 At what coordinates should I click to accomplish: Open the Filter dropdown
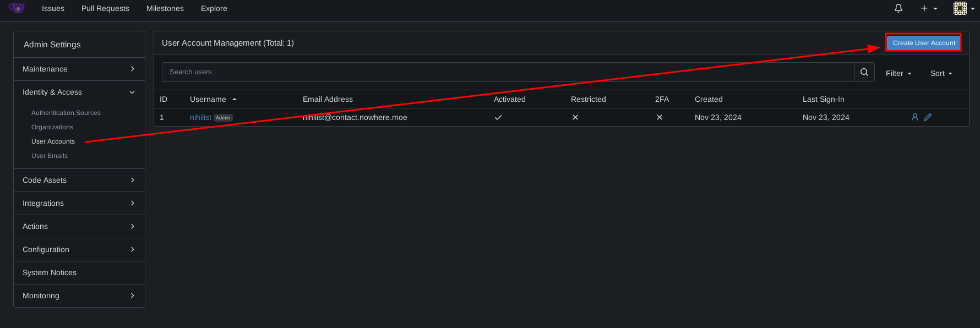click(899, 73)
